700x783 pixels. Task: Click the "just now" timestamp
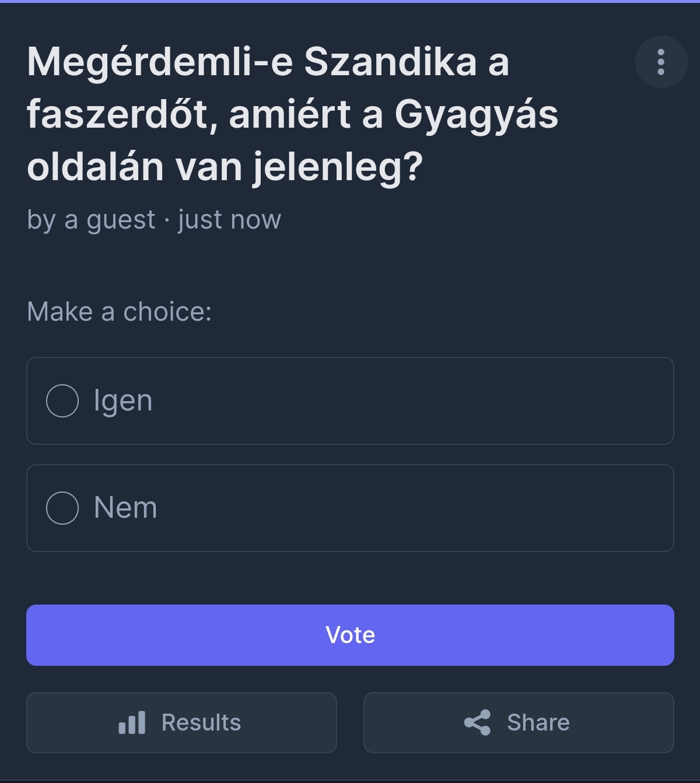click(x=229, y=220)
